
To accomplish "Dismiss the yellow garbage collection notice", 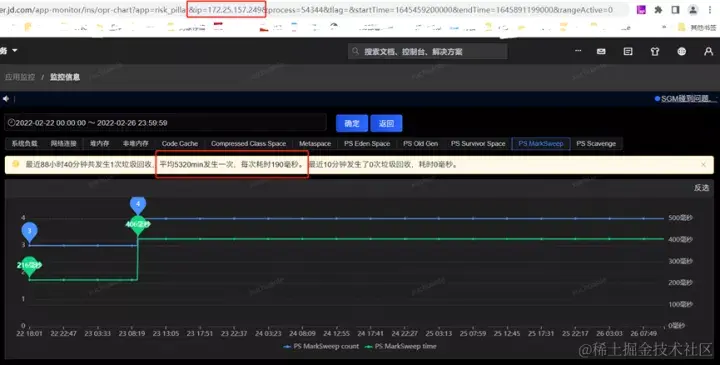I will [703, 164].
